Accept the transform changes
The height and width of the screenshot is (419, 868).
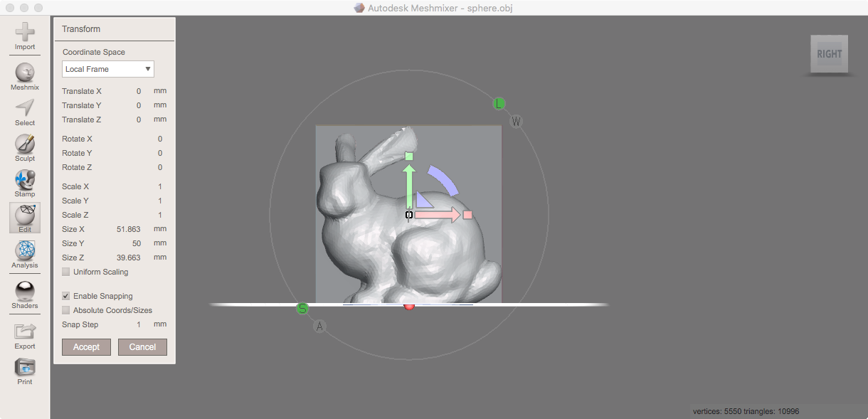tap(86, 346)
